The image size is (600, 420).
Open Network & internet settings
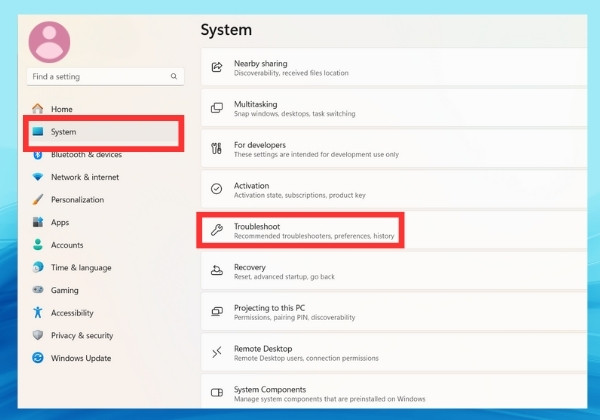pyautogui.click(x=103, y=177)
